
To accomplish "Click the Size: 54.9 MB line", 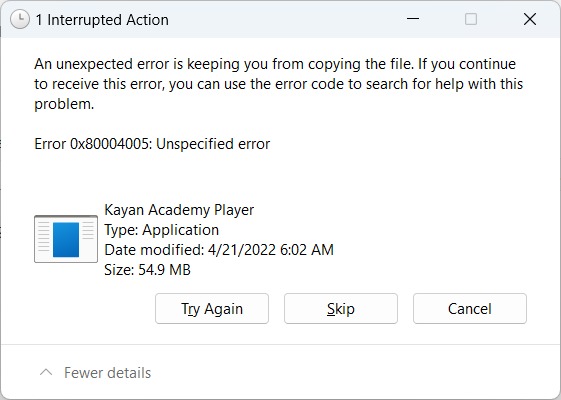I will (147, 270).
